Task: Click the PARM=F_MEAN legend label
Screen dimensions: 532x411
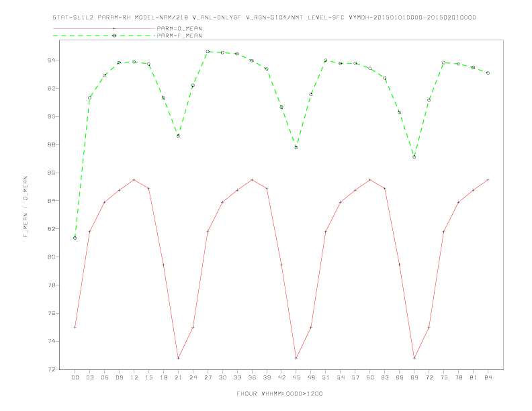Action: [x=179, y=36]
